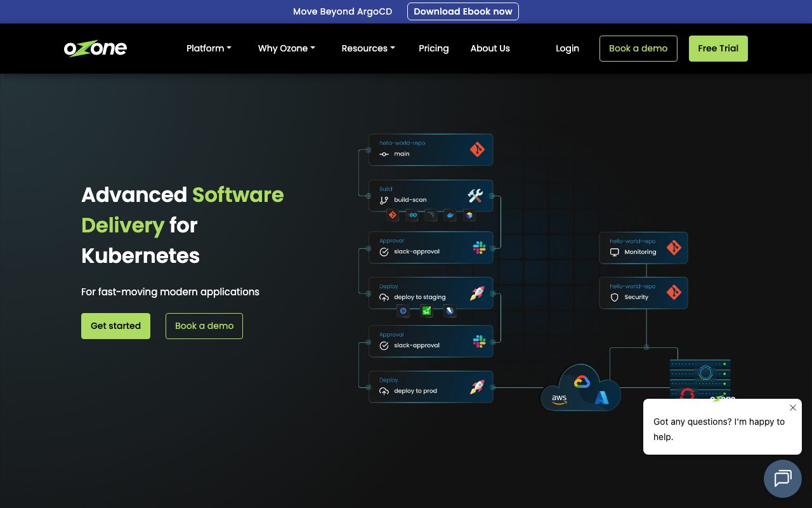
Task: Click the AWS logo in the cloud graphic
Action: pos(559,399)
